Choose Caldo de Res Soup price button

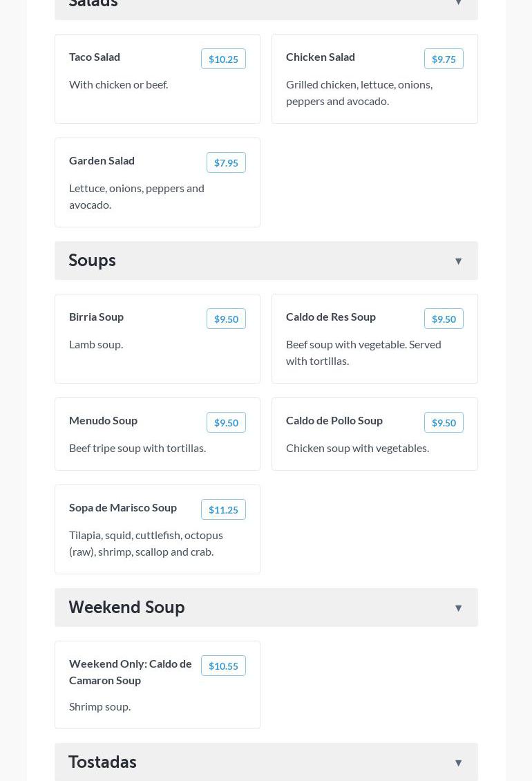[444, 319]
